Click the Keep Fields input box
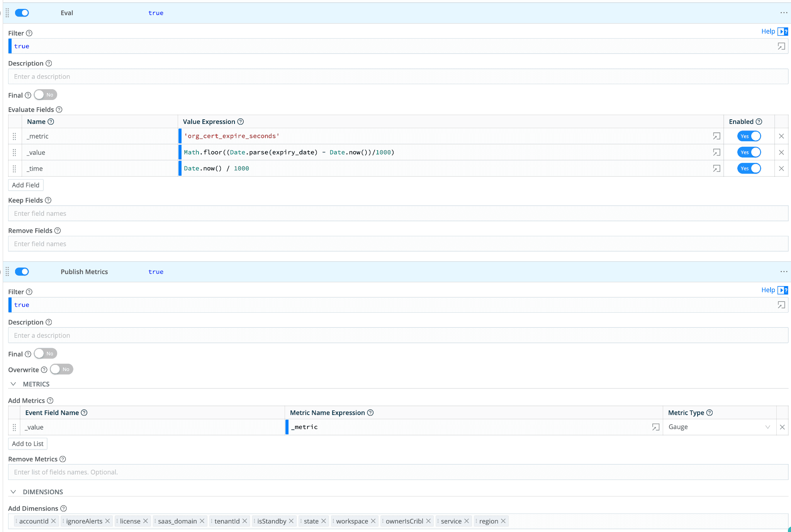Screen dimensions: 791x532 point(398,213)
